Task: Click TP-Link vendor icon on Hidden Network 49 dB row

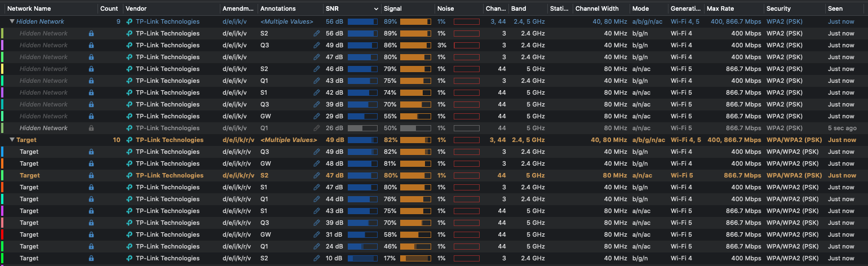Action: 130,45
